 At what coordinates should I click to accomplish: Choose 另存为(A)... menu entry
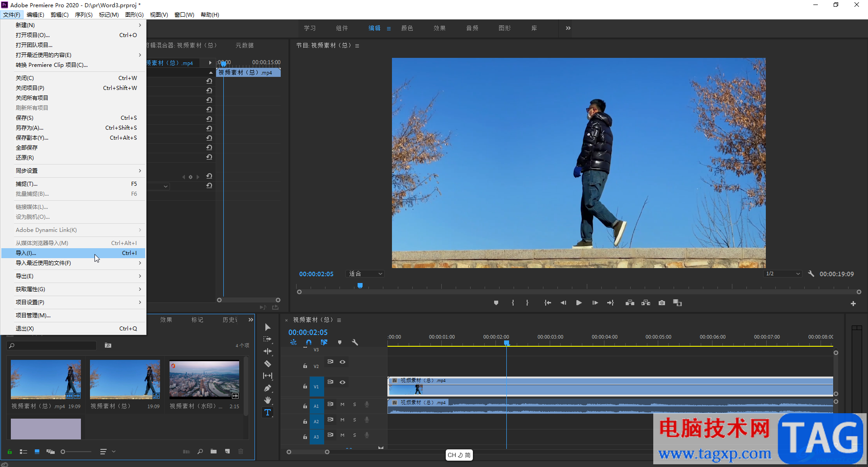pyautogui.click(x=73, y=128)
